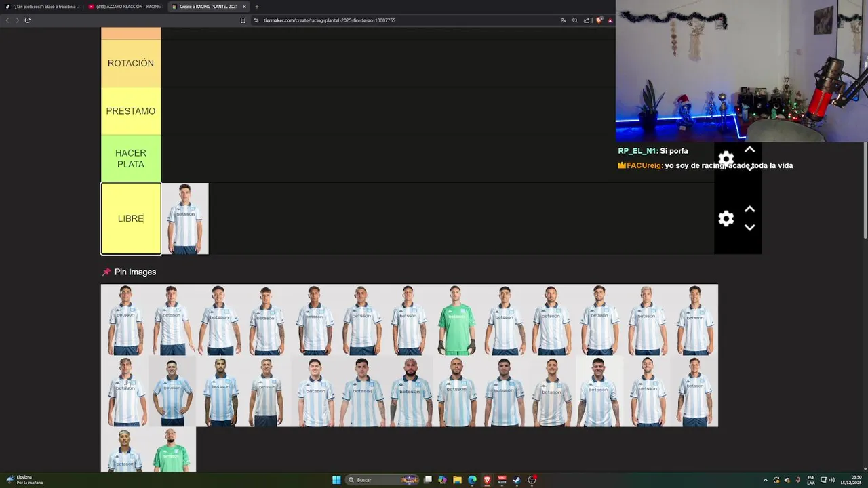868x488 pixels.
Task: Click the share page icon
Action: (x=586, y=20)
